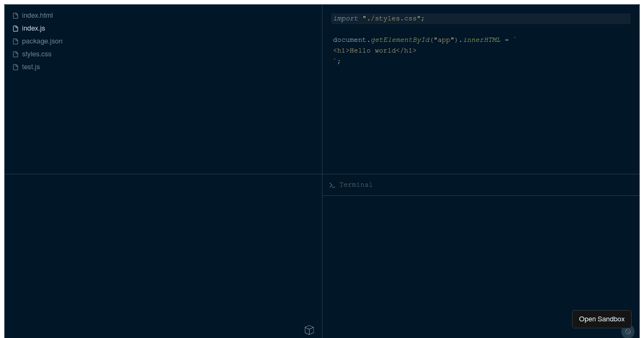644x338 pixels.
Task: Open styles.css from the sidebar
Action: (x=36, y=54)
